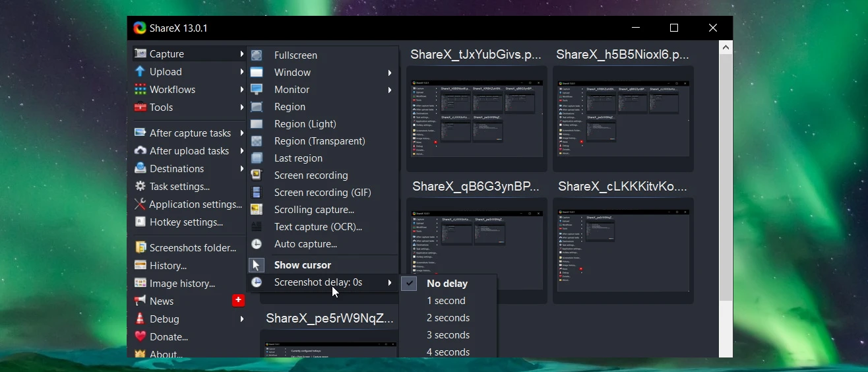Set screenshot delay to 2 seconds
Viewport: 868px width, 372px height.
pos(448,318)
